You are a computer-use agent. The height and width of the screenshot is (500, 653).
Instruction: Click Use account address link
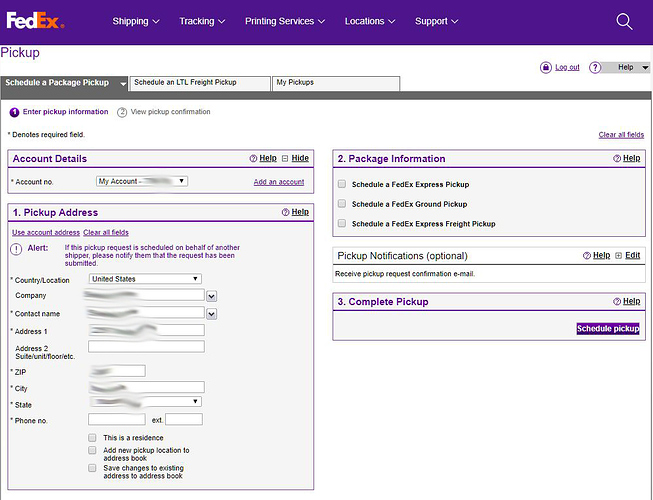[x=46, y=232]
